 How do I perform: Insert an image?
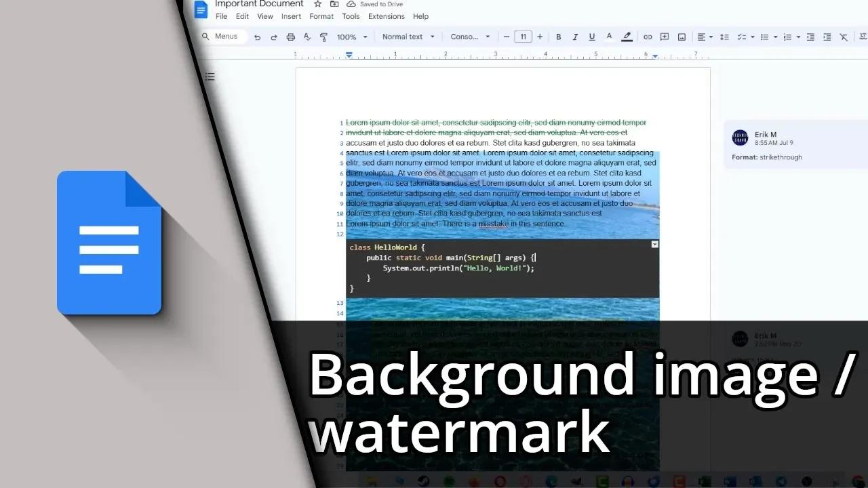pyautogui.click(x=682, y=37)
